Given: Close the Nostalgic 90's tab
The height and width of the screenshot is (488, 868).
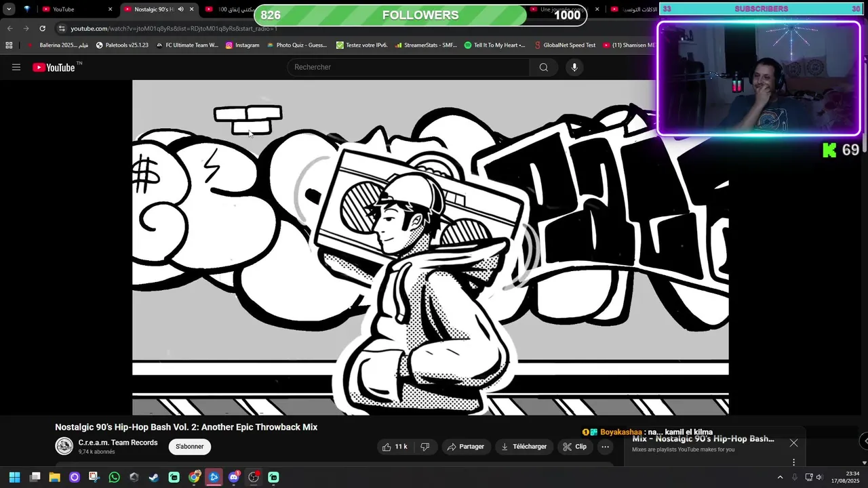Looking at the screenshot, I should (191, 9).
